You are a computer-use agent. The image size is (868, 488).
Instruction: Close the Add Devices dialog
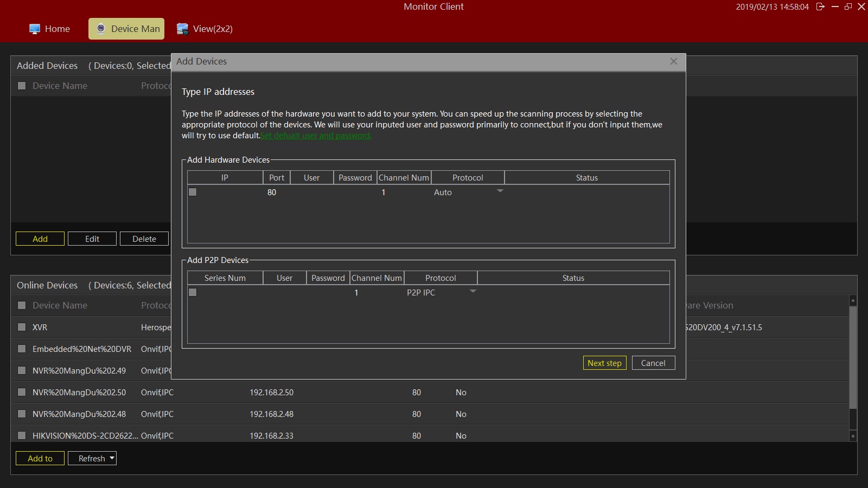[673, 61]
